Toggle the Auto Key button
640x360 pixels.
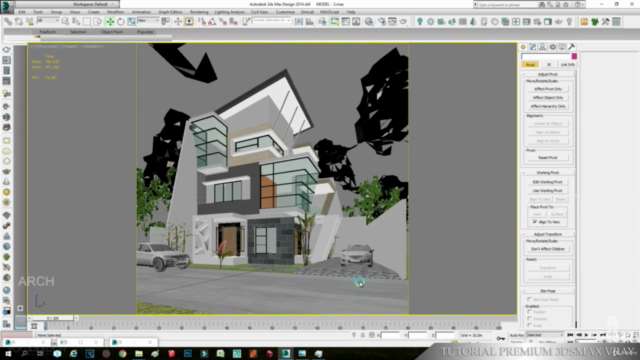pyautogui.click(x=517, y=335)
